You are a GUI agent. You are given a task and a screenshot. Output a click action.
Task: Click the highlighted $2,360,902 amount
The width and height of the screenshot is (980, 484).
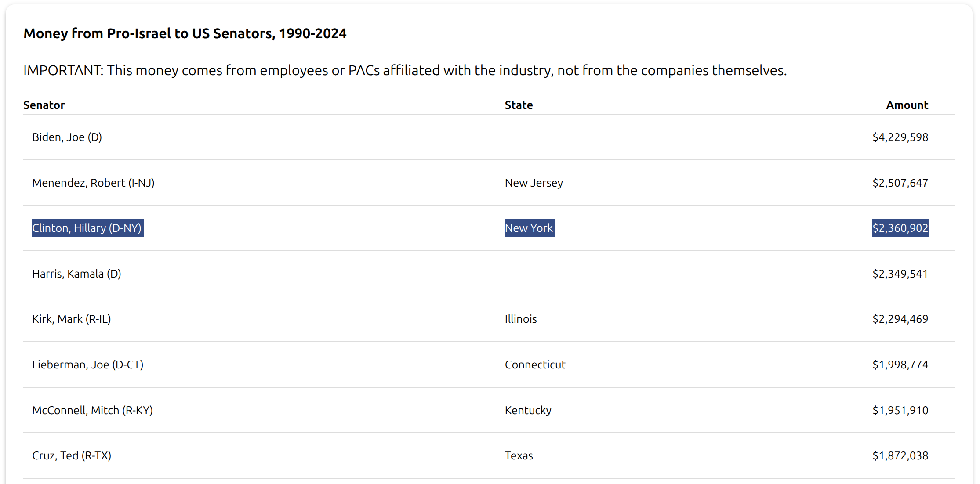click(900, 228)
